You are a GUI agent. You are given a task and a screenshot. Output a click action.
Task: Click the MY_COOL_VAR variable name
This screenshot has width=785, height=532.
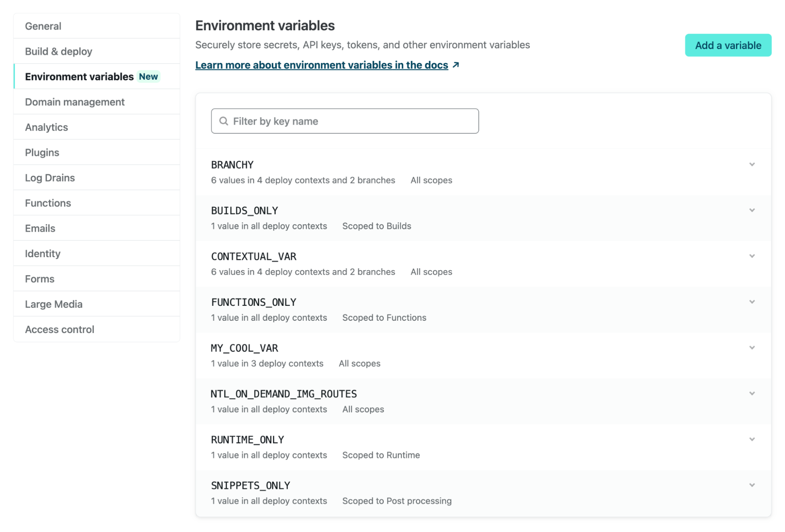click(x=244, y=348)
